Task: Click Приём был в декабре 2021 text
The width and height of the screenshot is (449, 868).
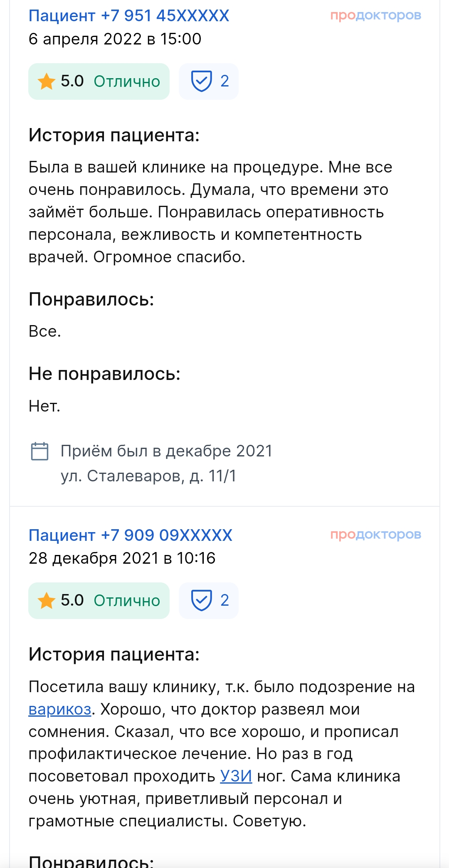Action: pyautogui.click(x=166, y=451)
